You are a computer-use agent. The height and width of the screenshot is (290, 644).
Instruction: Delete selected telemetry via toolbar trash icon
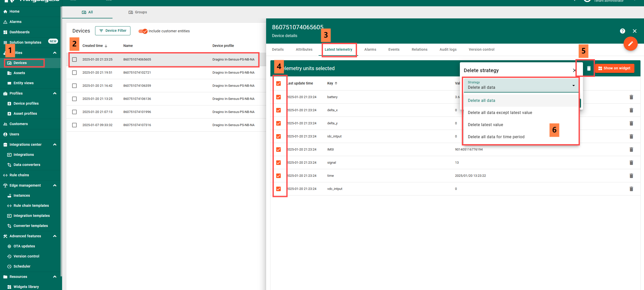(589, 68)
